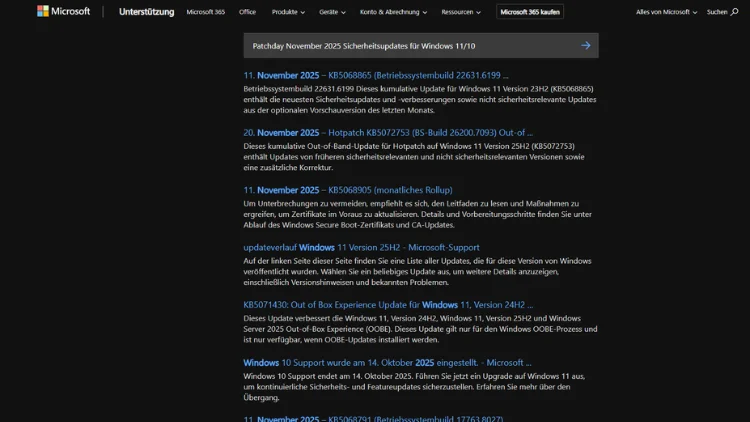Expand the Konto & Abrechnung dropdown
The width and height of the screenshot is (750, 422).
coord(393,12)
